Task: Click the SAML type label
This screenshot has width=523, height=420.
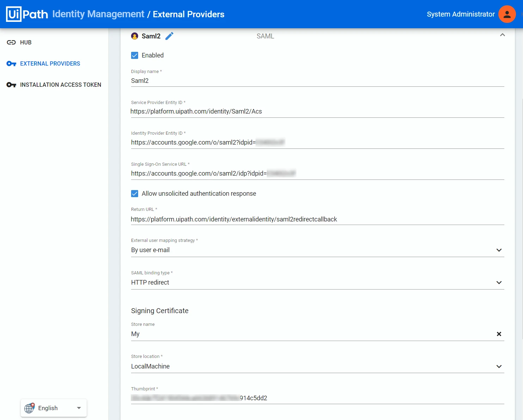Action: (x=265, y=36)
